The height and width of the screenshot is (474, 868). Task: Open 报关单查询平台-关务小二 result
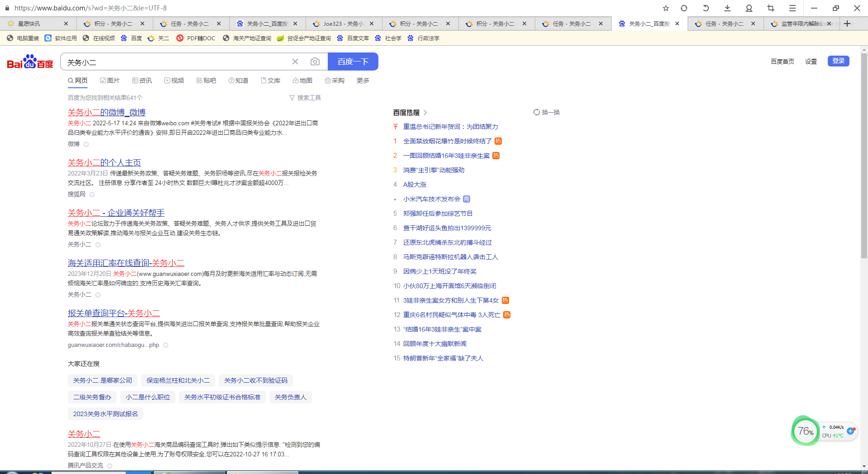tap(114, 313)
